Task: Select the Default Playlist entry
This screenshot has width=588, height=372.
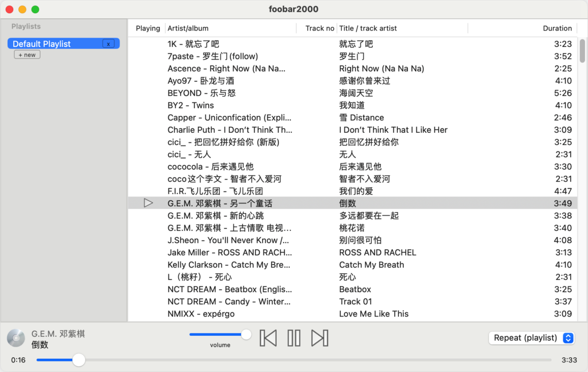Action: [64, 43]
